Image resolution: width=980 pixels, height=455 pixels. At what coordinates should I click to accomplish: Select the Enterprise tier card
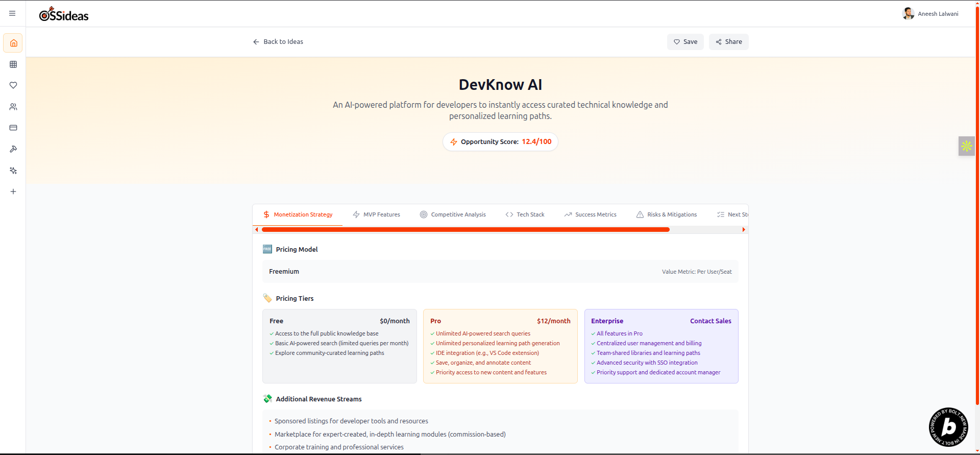661,346
